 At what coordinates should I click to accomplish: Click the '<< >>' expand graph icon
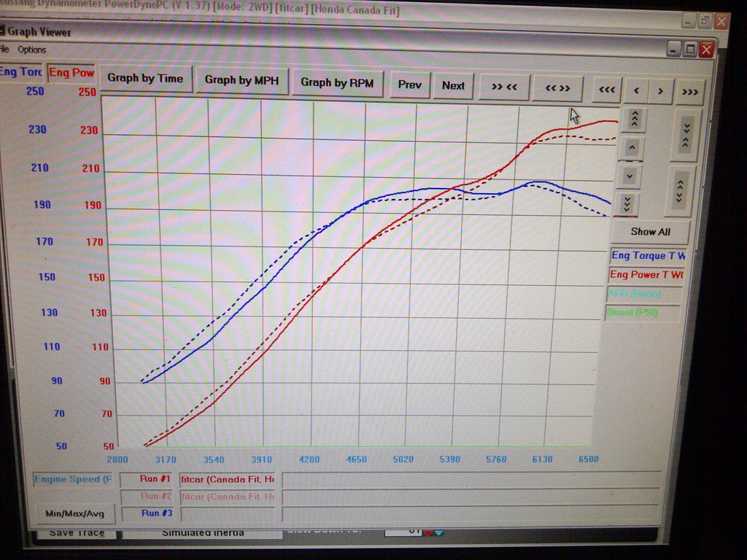coord(557,87)
